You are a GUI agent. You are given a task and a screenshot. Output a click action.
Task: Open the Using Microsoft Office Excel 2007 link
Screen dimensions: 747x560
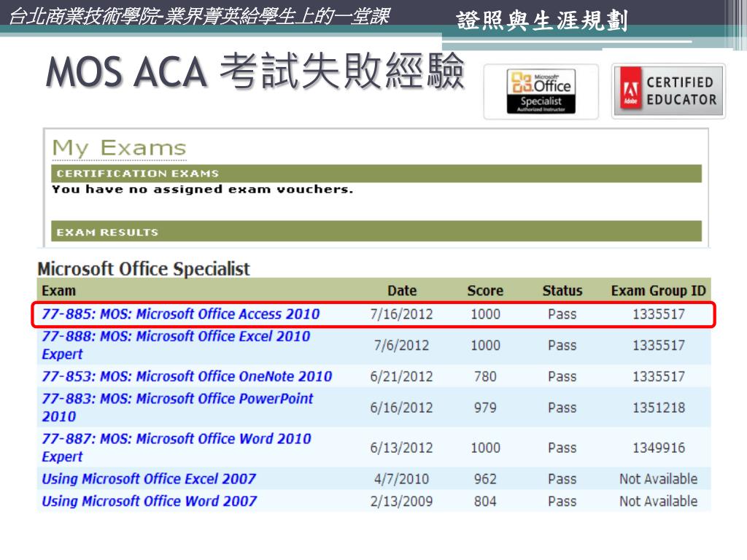pyautogui.click(x=149, y=478)
